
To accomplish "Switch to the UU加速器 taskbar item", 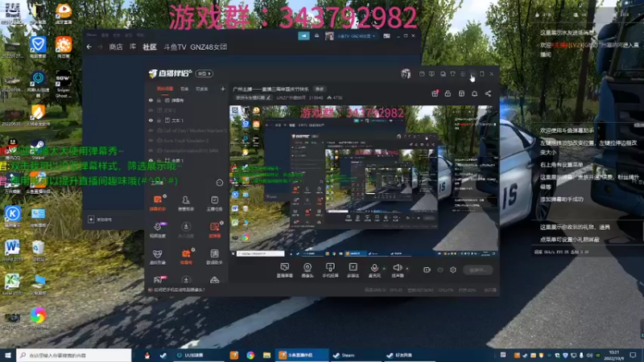I will click(198, 355).
